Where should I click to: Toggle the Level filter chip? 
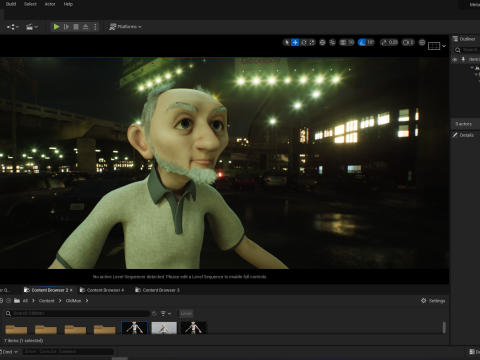coord(186,313)
